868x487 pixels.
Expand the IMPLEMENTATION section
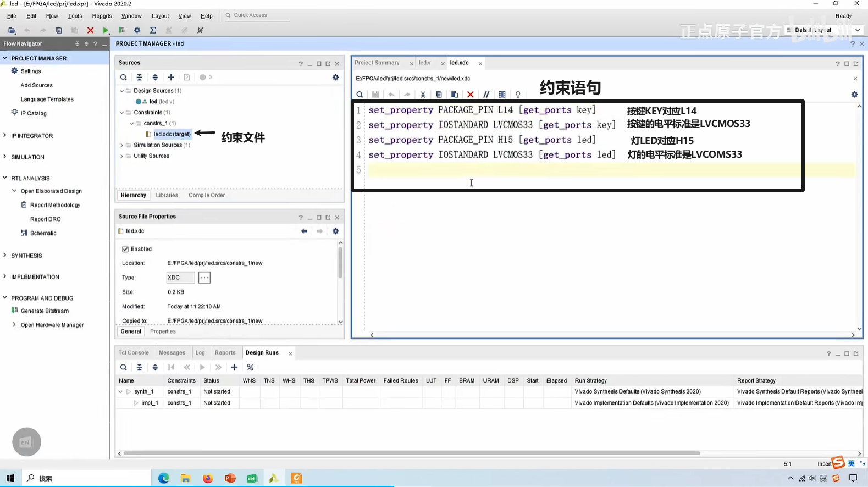point(5,276)
